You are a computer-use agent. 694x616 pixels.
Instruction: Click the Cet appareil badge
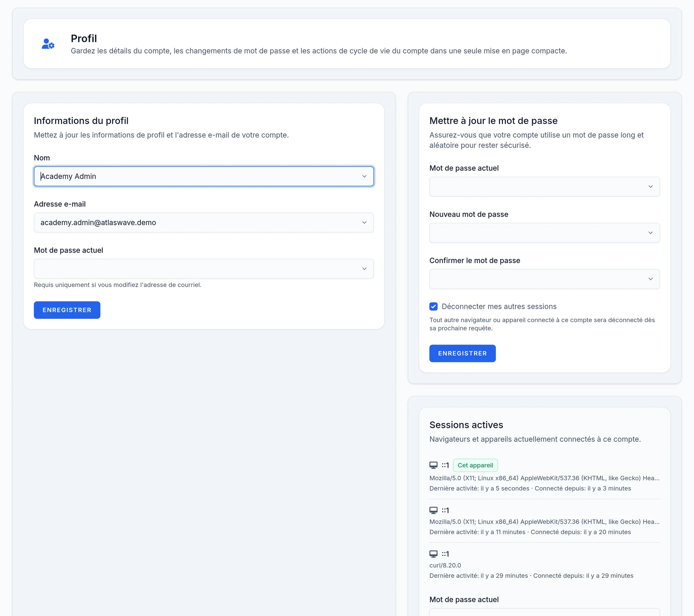[x=475, y=465]
